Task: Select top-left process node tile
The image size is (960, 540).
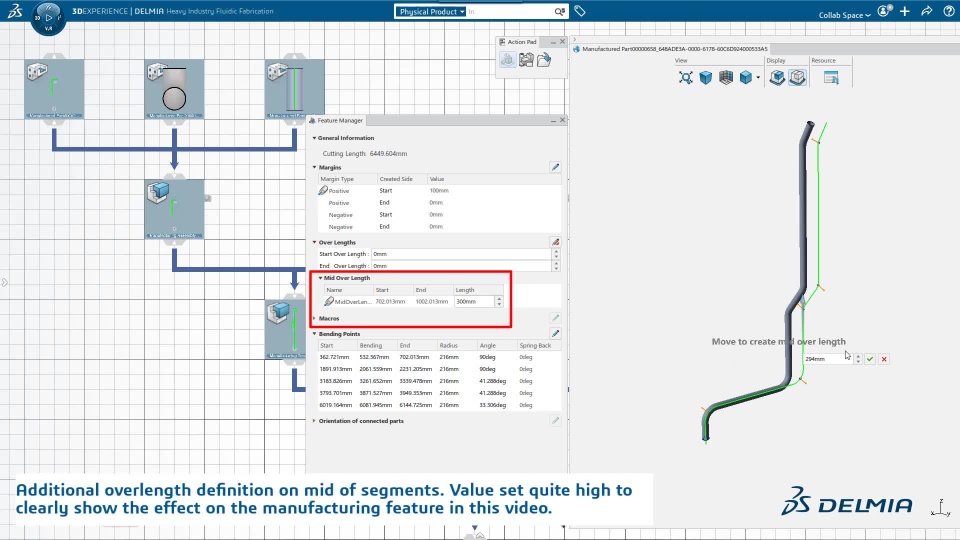Action: [x=54, y=89]
